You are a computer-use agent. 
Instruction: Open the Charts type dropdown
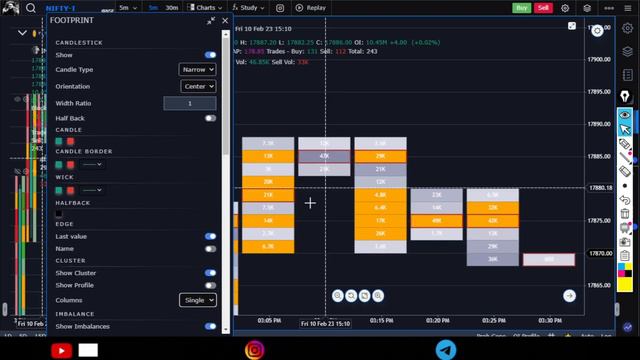[205, 8]
